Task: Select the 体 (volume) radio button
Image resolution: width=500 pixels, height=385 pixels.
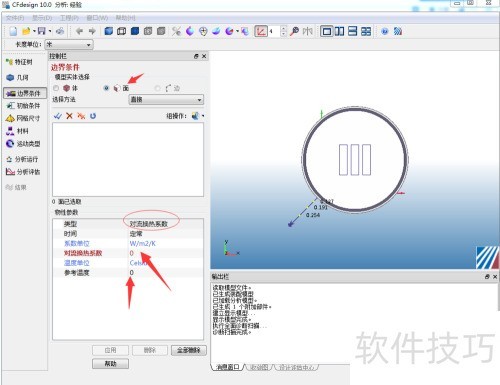Action: pos(56,88)
